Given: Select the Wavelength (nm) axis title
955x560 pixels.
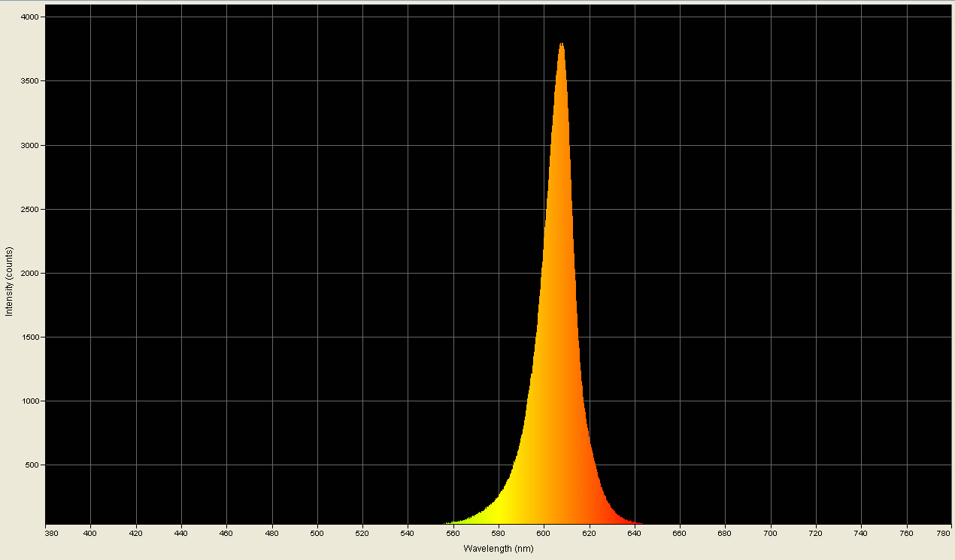Looking at the screenshot, I should click(x=497, y=549).
